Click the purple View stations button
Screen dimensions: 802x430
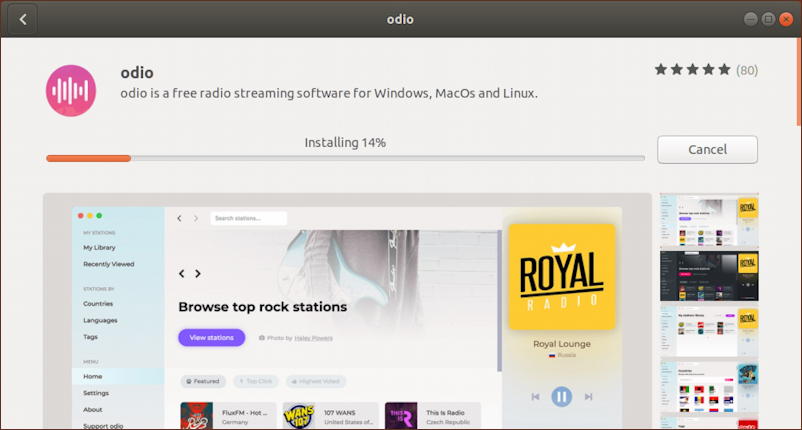[211, 338]
